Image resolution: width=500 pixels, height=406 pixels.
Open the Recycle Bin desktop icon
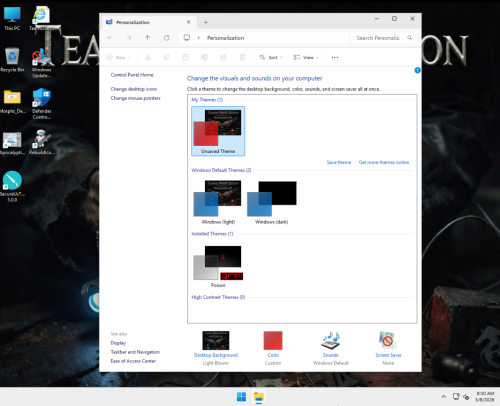point(12,59)
